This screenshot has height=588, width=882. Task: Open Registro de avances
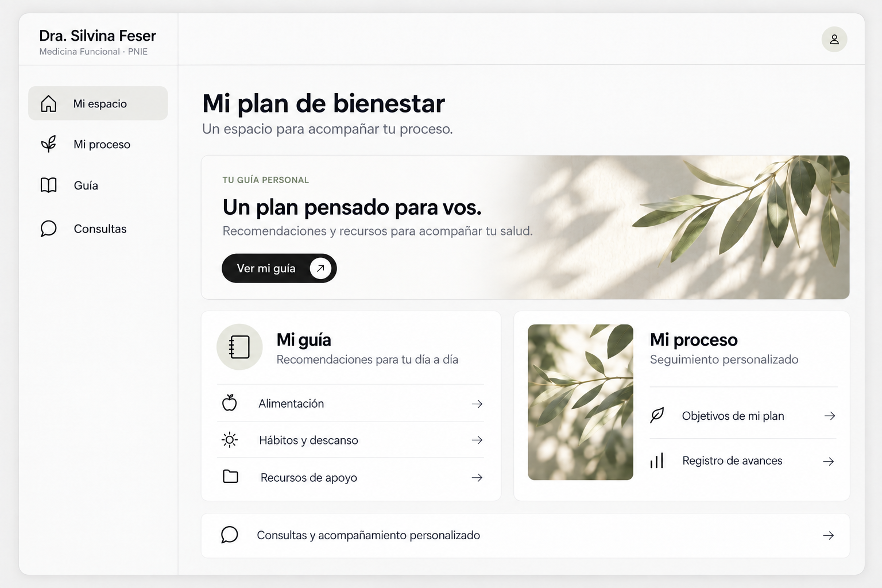pos(743,461)
